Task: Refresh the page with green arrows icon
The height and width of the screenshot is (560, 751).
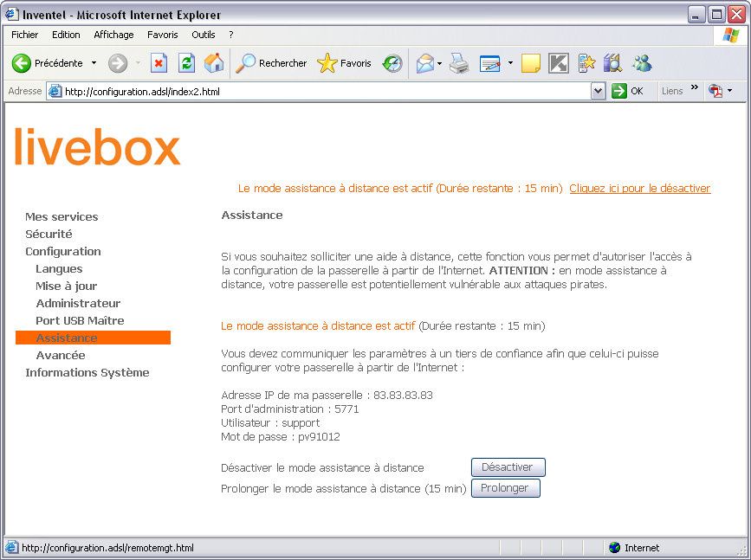Action: tap(186, 63)
